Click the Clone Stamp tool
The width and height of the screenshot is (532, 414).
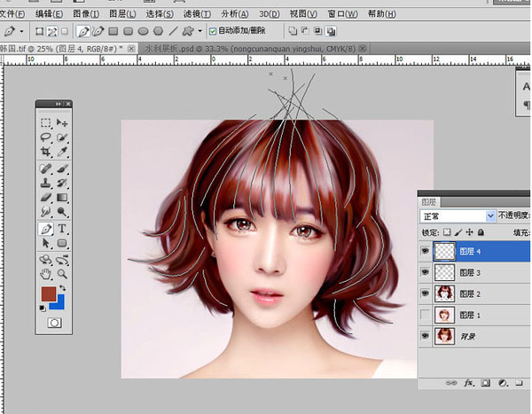coord(45,183)
